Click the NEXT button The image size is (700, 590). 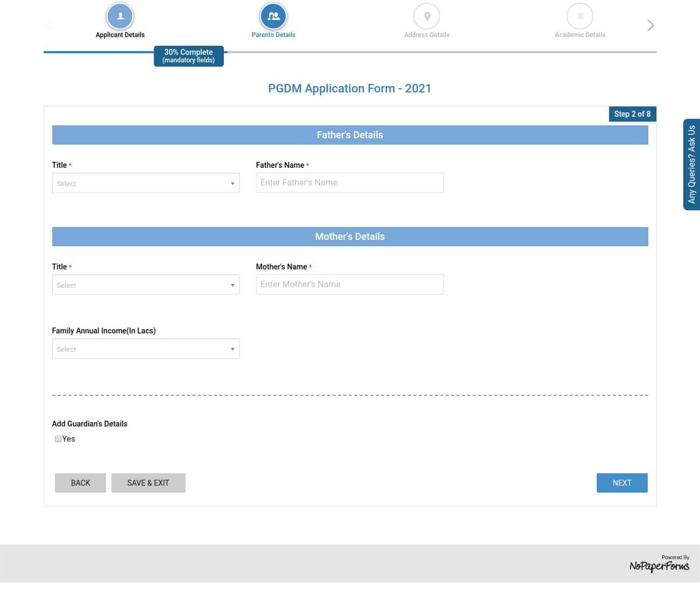point(622,482)
